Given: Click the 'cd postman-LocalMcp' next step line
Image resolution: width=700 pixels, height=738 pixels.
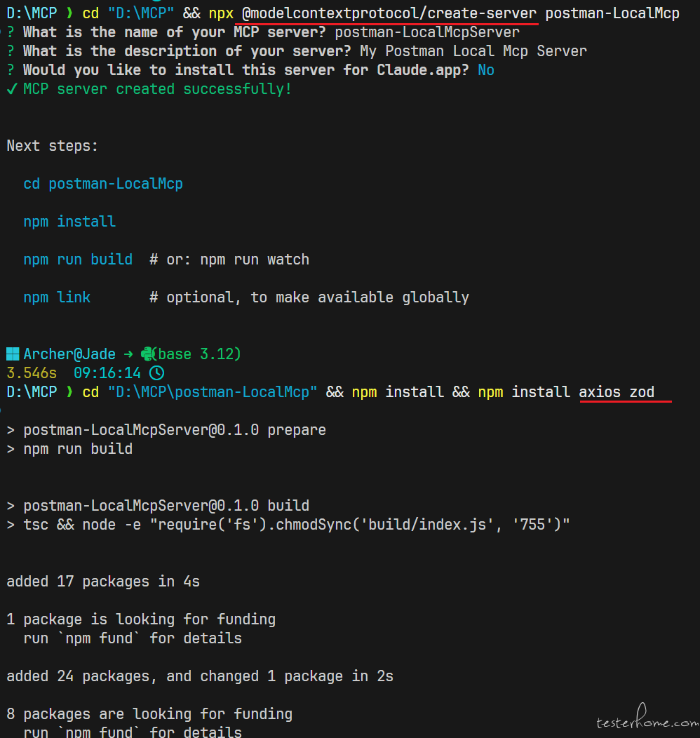Looking at the screenshot, I should [103, 184].
